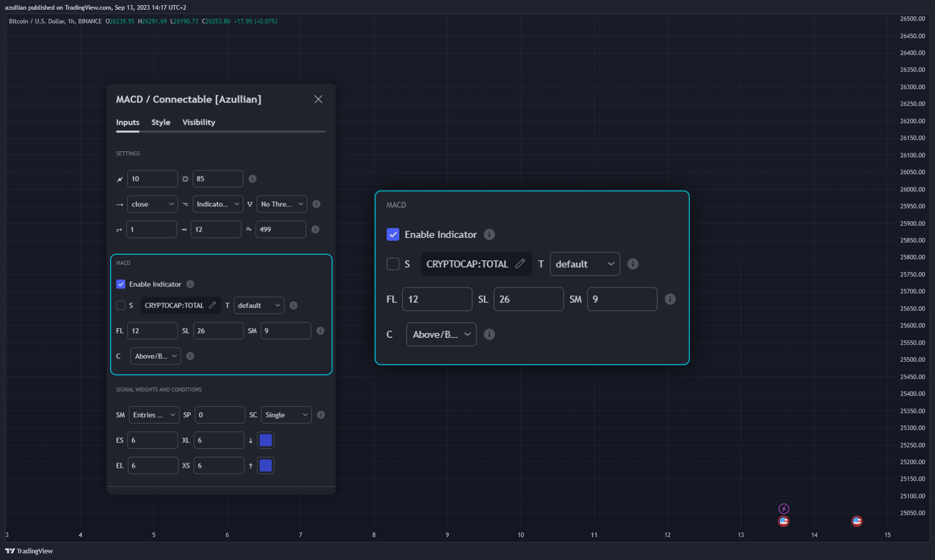Click the info icon next to No Thre... dropdown
This screenshot has height=560, width=935.
[316, 204]
